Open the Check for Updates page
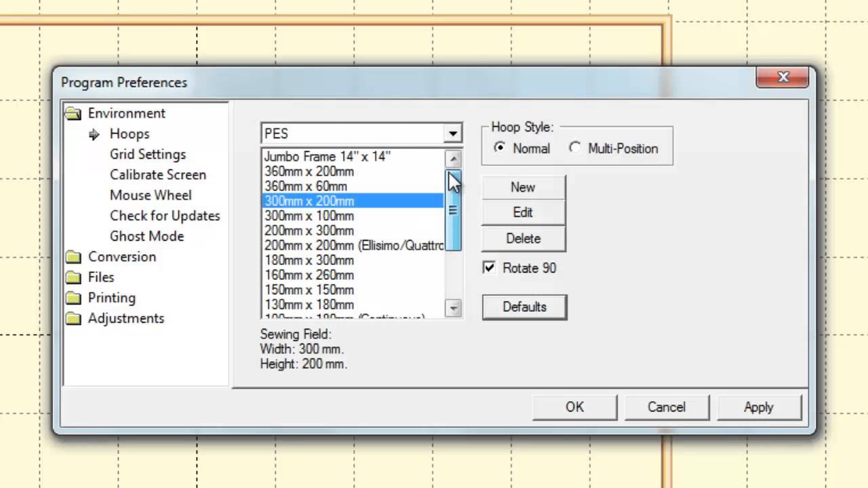 (x=165, y=216)
